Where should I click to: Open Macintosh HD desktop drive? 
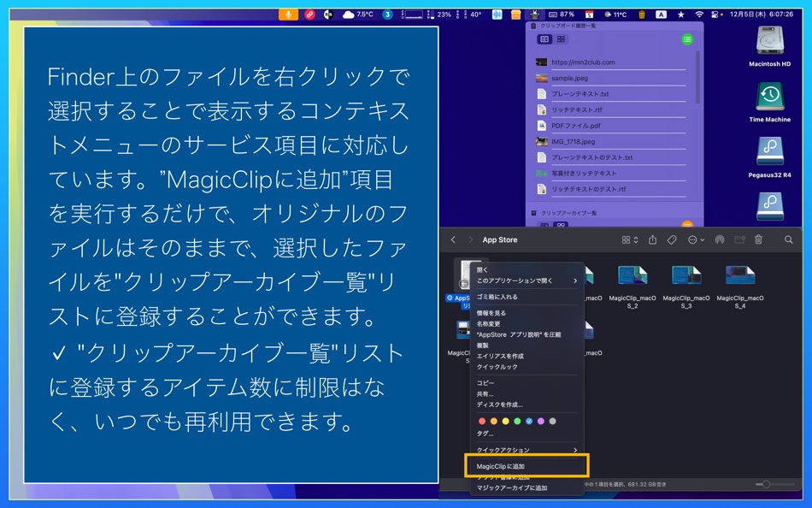pos(769,46)
